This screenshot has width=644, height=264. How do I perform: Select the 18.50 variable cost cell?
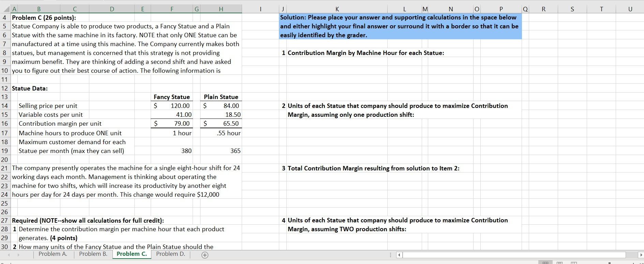(221, 115)
